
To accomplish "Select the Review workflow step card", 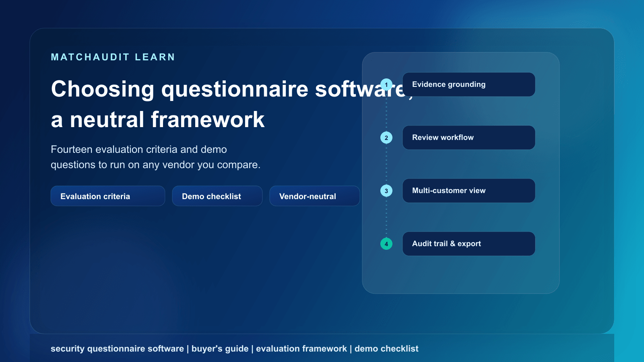I will [469, 138].
